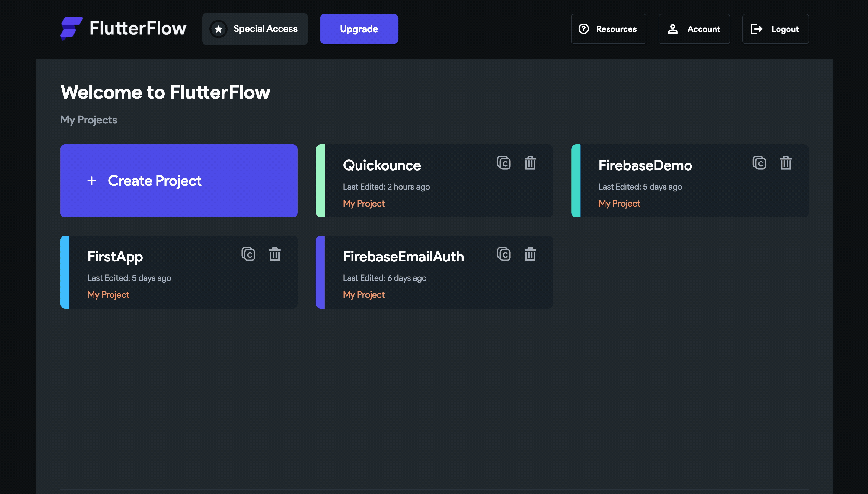Click the plus icon in Create Project
This screenshot has width=868, height=494.
point(91,181)
